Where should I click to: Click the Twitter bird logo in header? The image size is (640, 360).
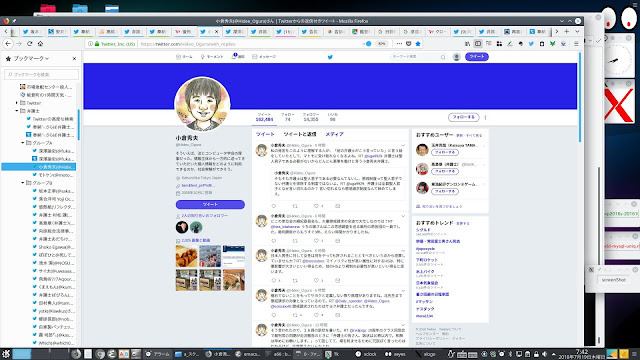[x=330, y=57]
